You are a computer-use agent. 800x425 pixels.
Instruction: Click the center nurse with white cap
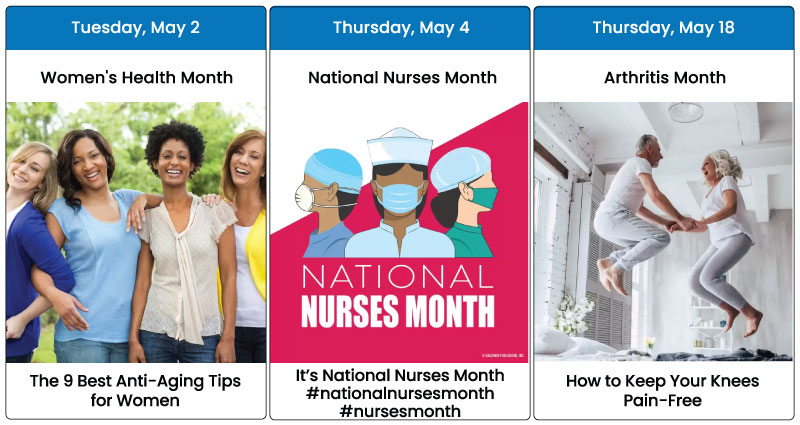coord(399,193)
